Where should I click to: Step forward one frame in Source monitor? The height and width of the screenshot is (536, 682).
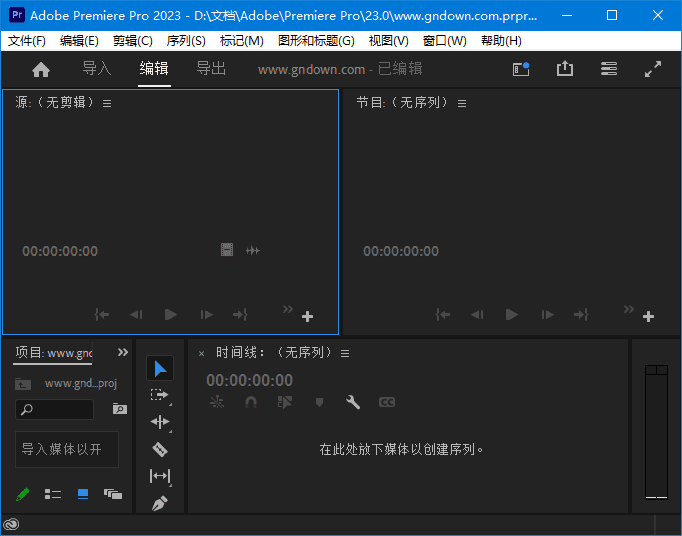point(207,314)
